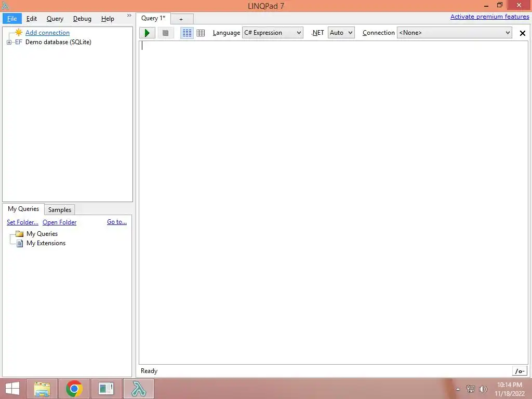Click the Go to... link

[117, 222]
